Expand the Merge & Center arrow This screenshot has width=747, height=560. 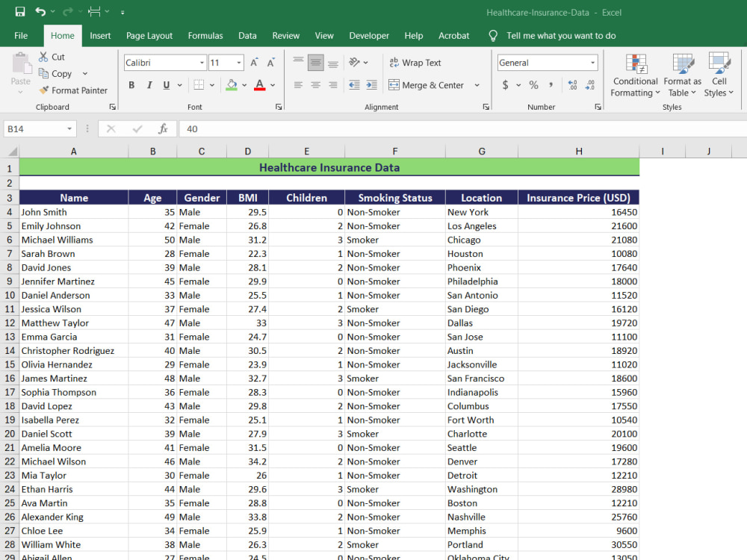coord(477,85)
